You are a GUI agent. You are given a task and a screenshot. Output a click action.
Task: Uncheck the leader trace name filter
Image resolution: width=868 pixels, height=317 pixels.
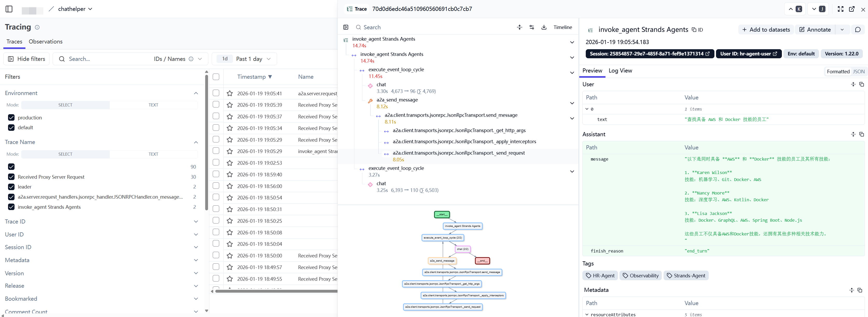click(11, 187)
